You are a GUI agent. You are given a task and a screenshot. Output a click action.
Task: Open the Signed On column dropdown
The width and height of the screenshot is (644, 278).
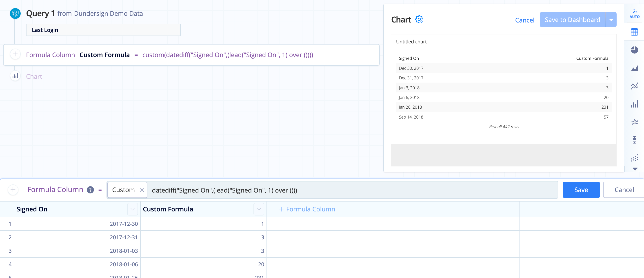click(x=133, y=209)
